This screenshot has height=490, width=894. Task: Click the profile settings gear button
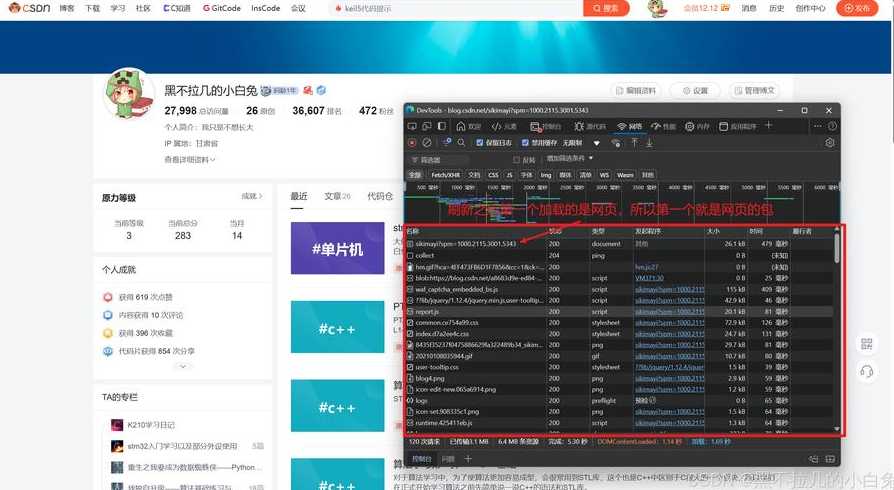point(694,90)
